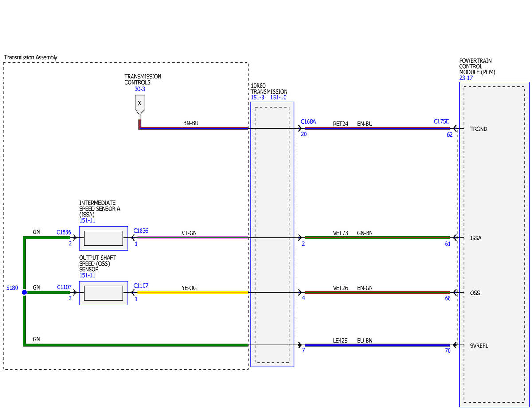The height and width of the screenshot is (411, 532).
Task: Click the 151-11 link under Intermediate Speed Sensor A
Action: [87, 220]
